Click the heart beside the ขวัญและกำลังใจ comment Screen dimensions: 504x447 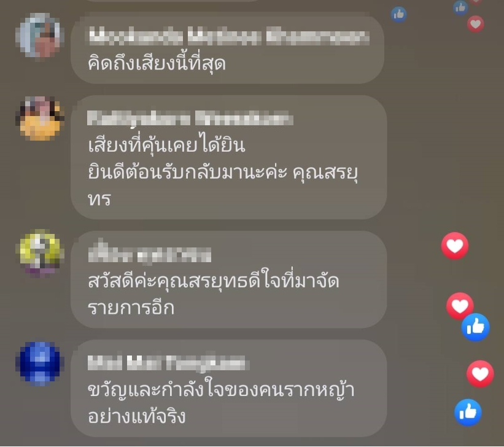click(480, 374)
